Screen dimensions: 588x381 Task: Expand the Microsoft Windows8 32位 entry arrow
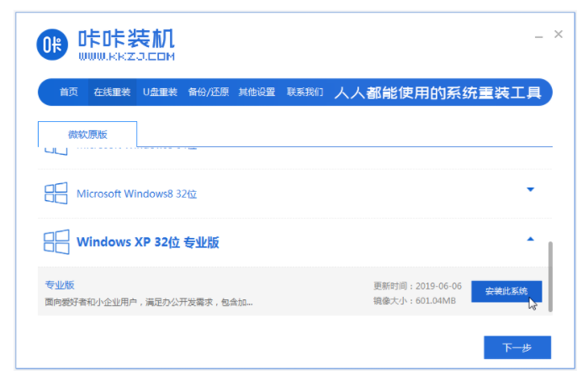coord(530,190)
